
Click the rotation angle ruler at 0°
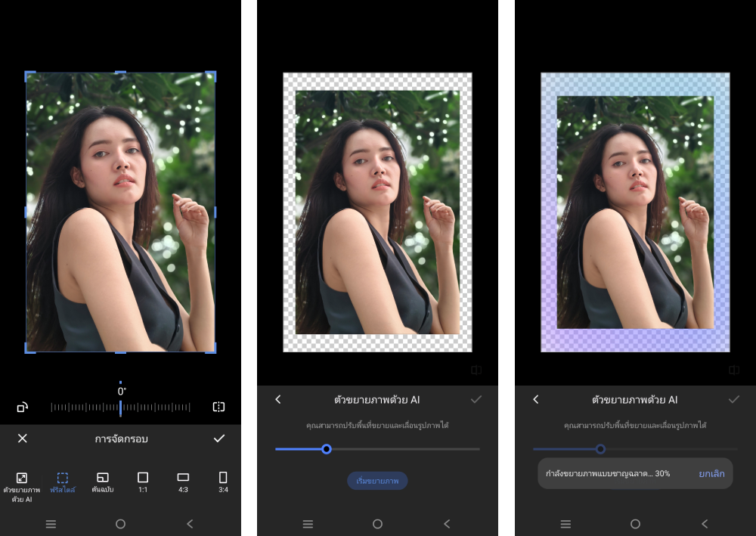[x=120, y=407]
